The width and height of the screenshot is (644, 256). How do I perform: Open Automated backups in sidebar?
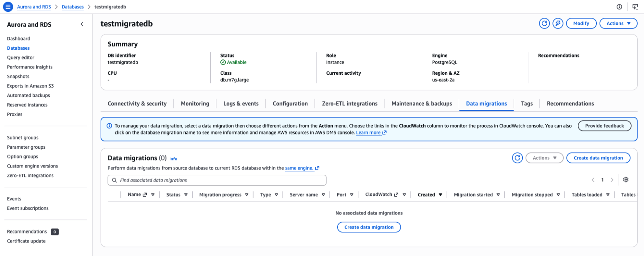coord(28,95)
